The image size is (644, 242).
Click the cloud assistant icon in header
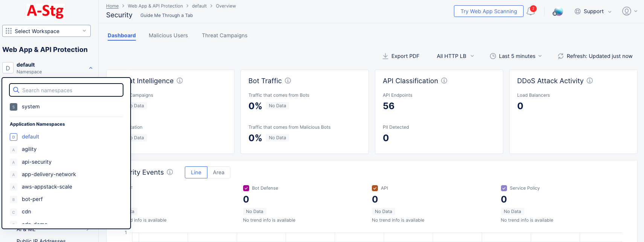click(x=557, y=12)
